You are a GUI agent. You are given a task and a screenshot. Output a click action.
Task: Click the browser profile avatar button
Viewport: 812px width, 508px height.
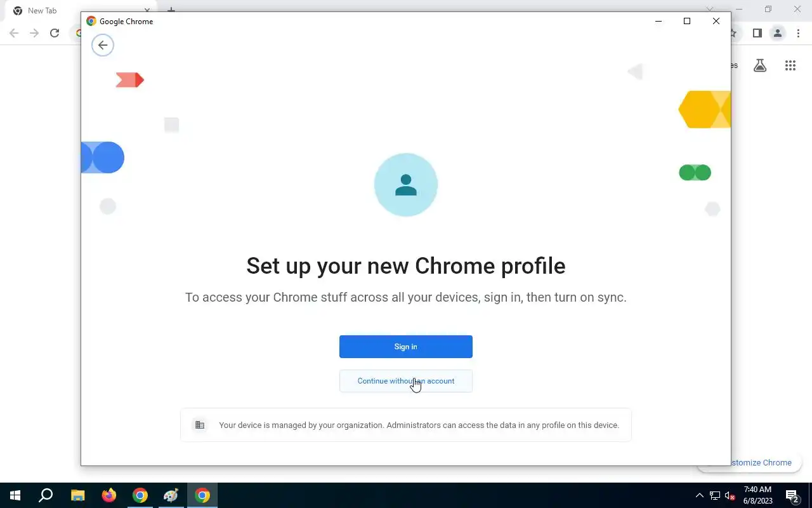point(777,33)
